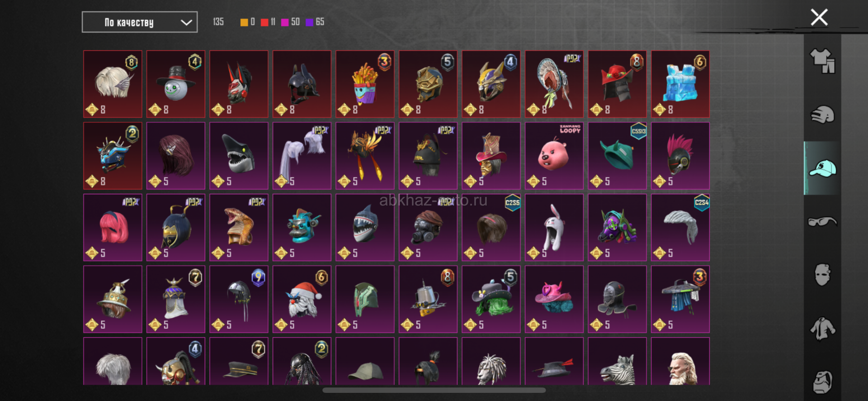Filter by the pink quality swatch
Viewport: 868px width, 401px height.
point(285,22)
